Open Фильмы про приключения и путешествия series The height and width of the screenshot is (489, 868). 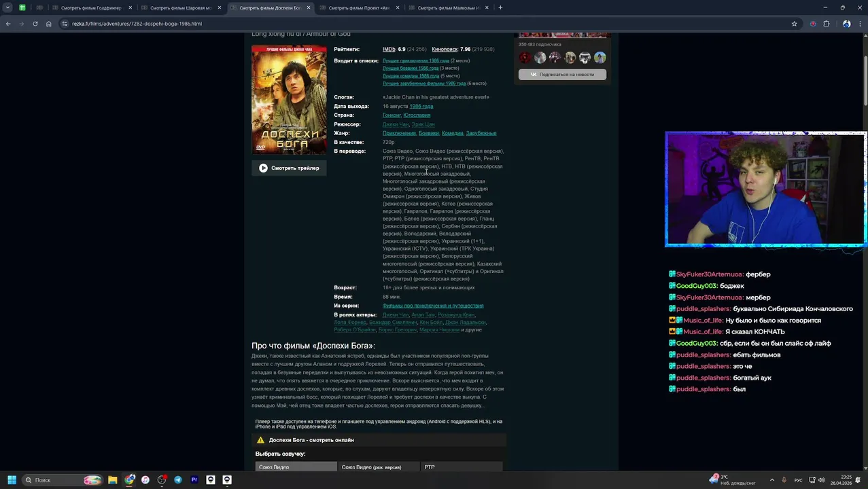tap(433, 306)
